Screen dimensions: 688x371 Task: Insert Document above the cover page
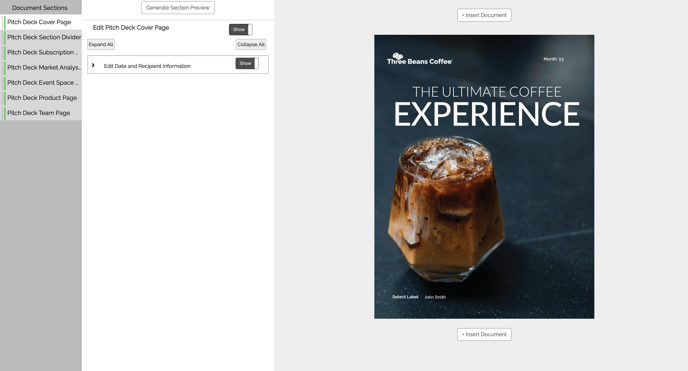(x=484, y=15)
